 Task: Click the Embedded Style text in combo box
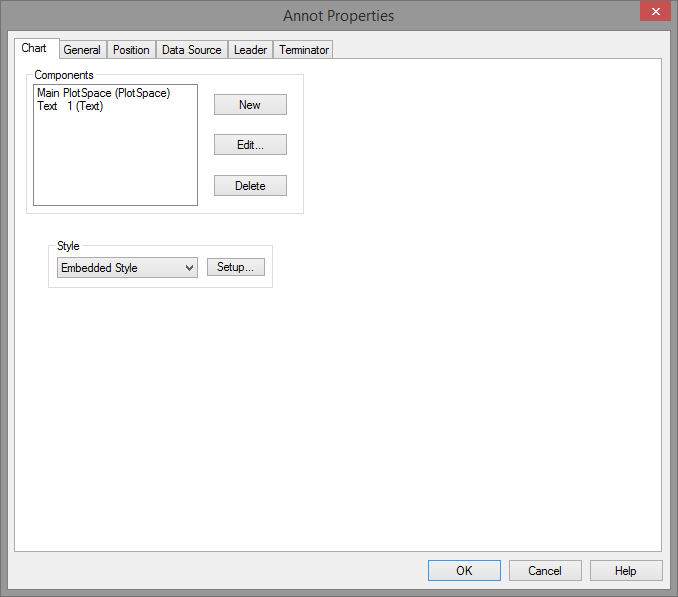[110, 268]
